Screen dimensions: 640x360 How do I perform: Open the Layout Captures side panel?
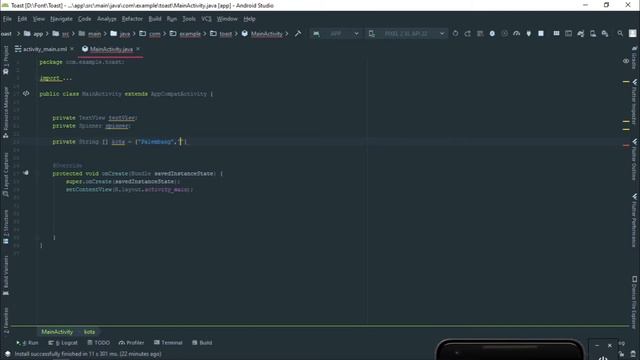[x=6, y=175]
